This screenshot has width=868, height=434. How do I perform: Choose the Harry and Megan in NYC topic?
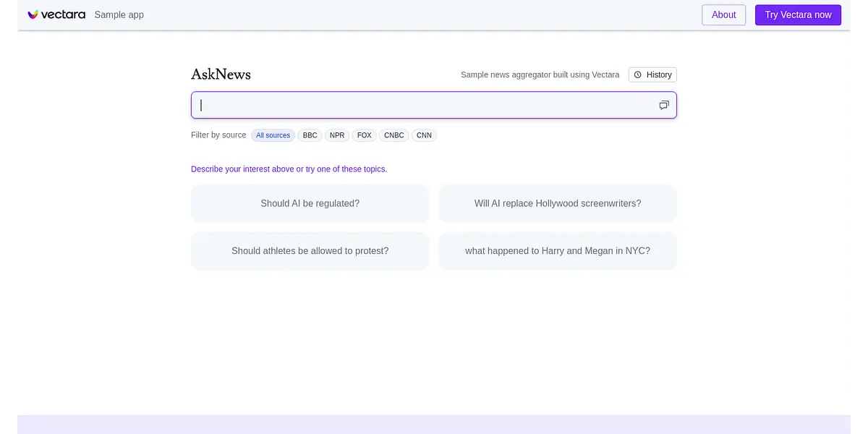click(558, 251)
